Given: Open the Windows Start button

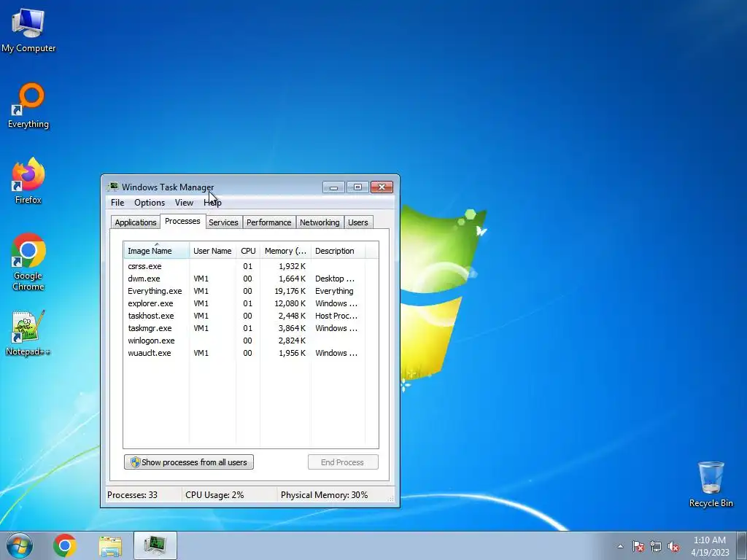Looking at the screenshot, I should 20,545.
